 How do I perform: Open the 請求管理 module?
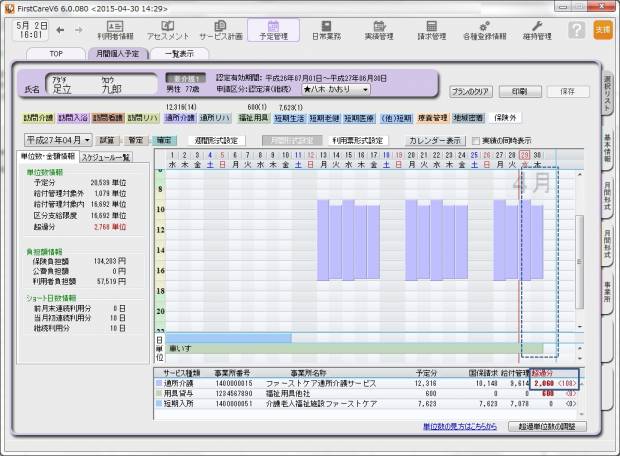click(x=430, y=30)
